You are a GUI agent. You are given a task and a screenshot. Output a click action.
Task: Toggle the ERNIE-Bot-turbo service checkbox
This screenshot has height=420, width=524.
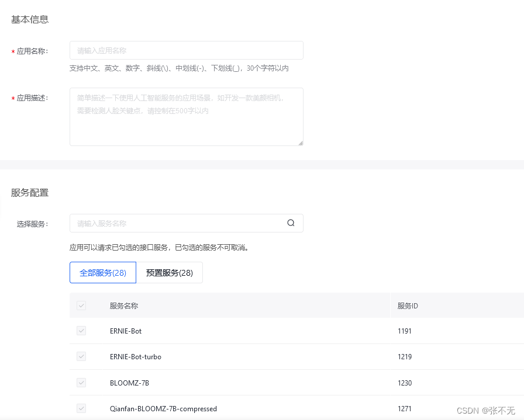(81, 356)
